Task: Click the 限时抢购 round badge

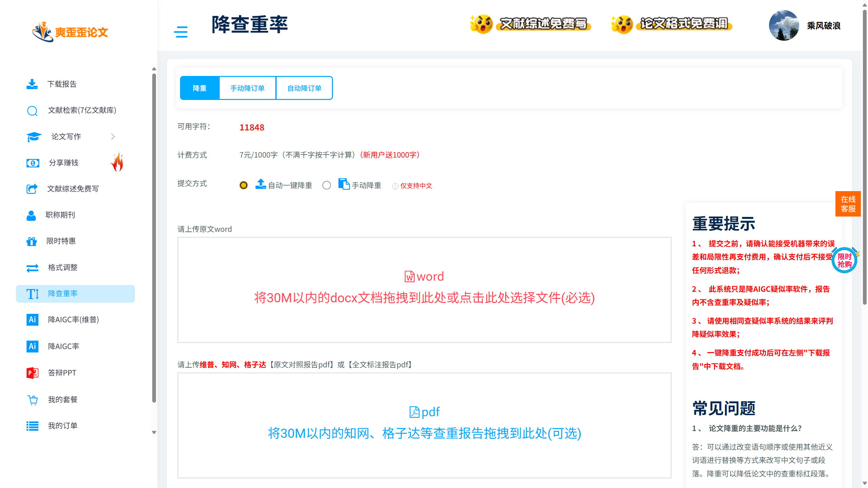Action: tap(844, 260)
